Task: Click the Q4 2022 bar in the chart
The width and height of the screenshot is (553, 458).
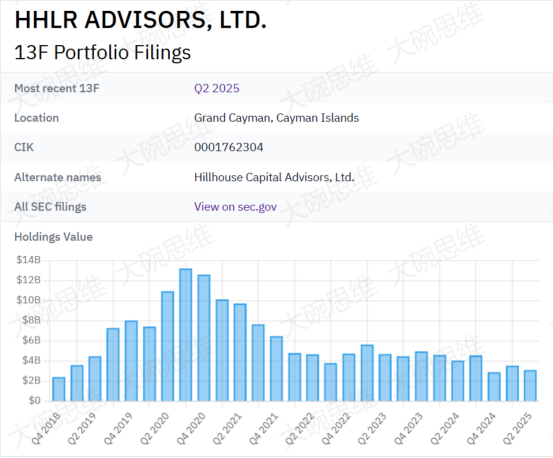Action: pyautogui.click(x=349, y=378)
